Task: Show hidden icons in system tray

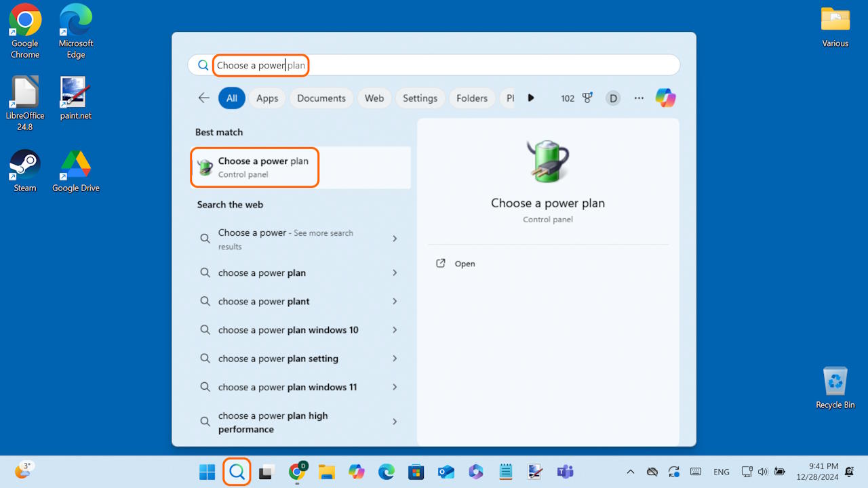Action: tap(630, 472)
